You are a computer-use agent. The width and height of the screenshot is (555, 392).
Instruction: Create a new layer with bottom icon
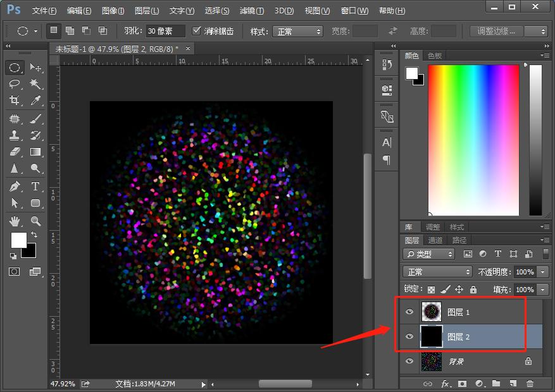point(513,384)
